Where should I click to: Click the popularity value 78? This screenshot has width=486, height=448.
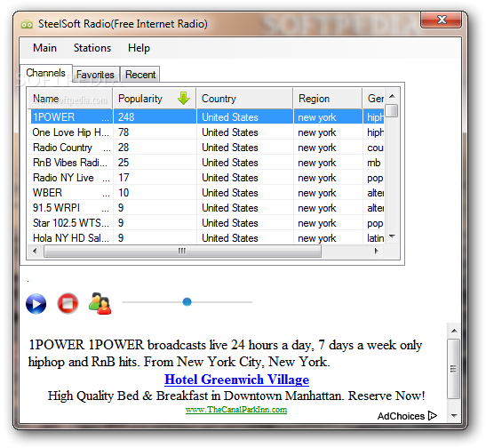click(x=123, y=132)
